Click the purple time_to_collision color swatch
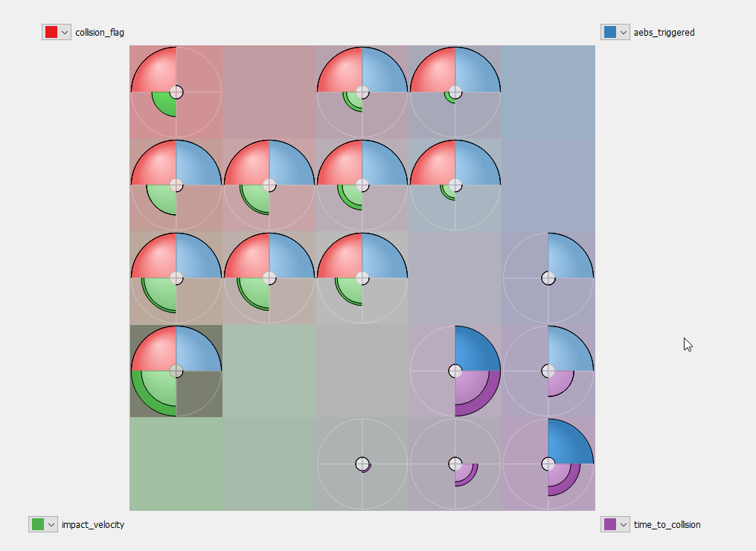The height and width of the screenshot is (551, 756). click(610, 524)
